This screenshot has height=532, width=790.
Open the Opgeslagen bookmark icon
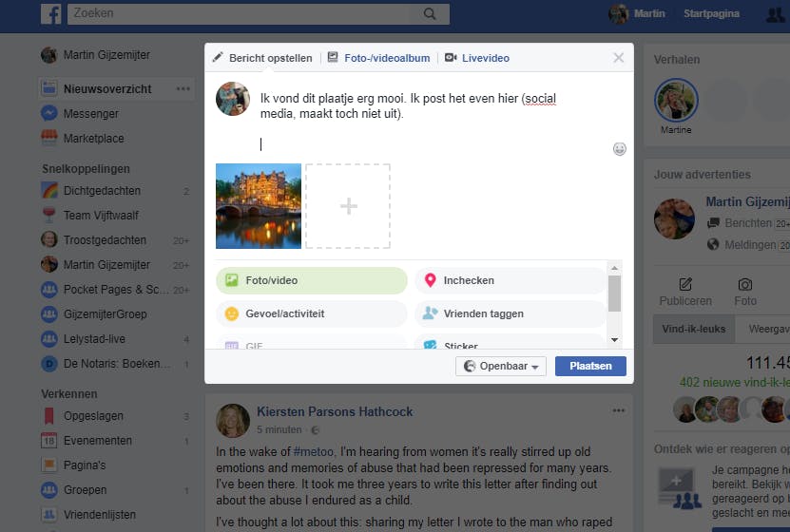48,416
